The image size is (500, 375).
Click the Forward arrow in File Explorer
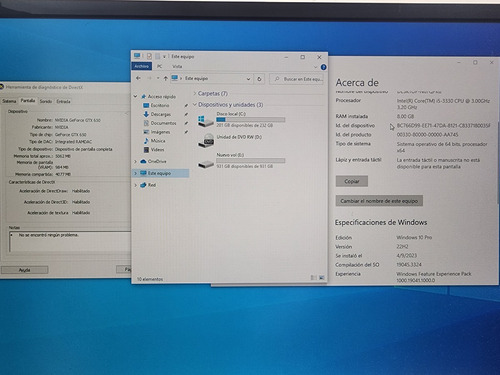[x=149, y=78]
